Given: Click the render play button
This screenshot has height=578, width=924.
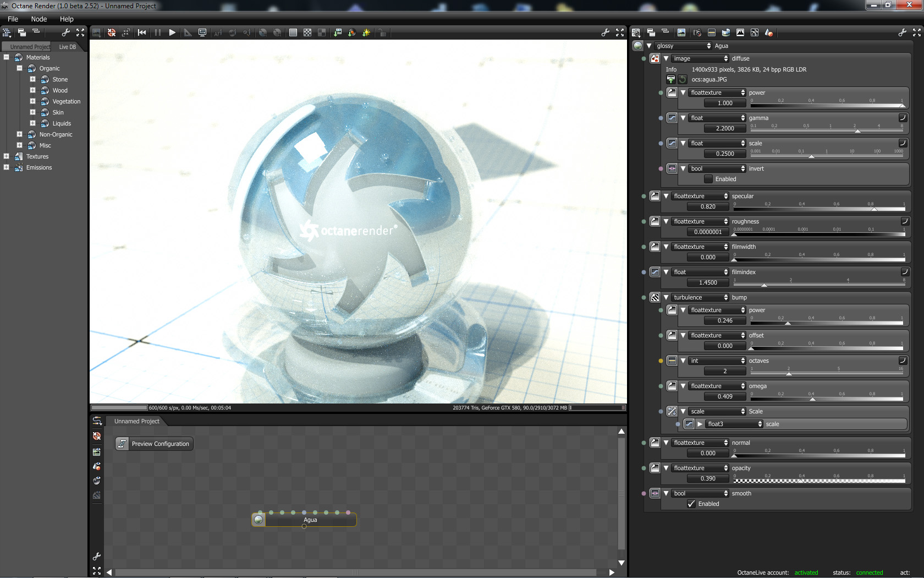Looking at the screenshot, I should tap(172, 32).
